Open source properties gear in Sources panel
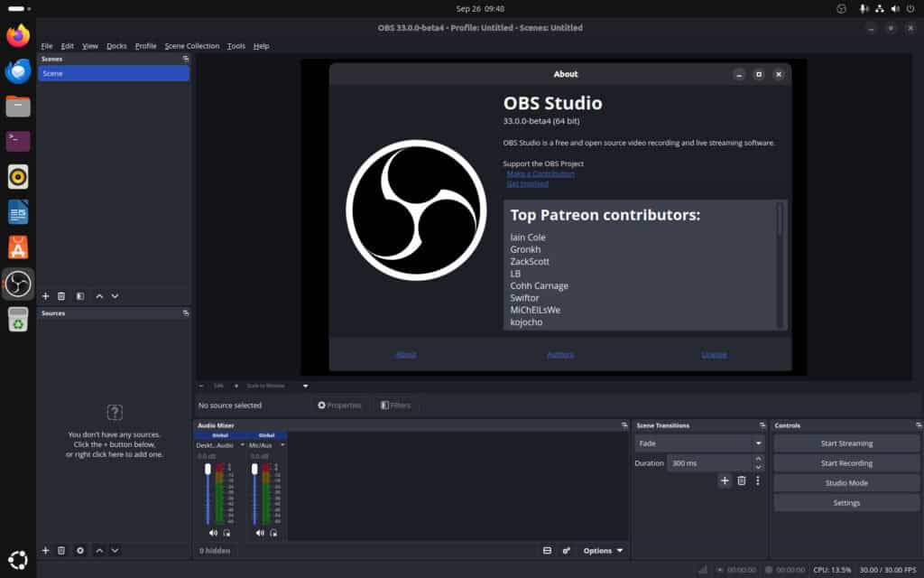924x578 pixels. point(80,550)
